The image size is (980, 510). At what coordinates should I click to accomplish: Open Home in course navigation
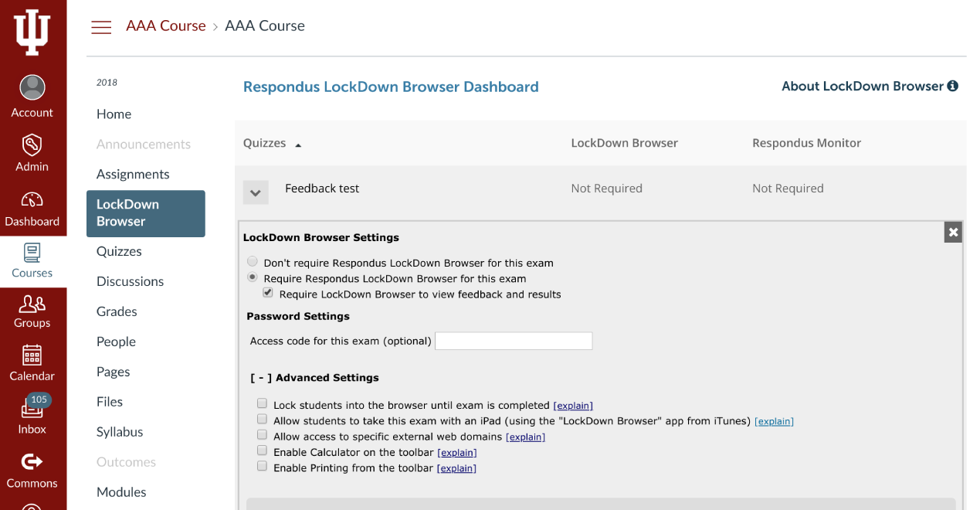point(114,114)
